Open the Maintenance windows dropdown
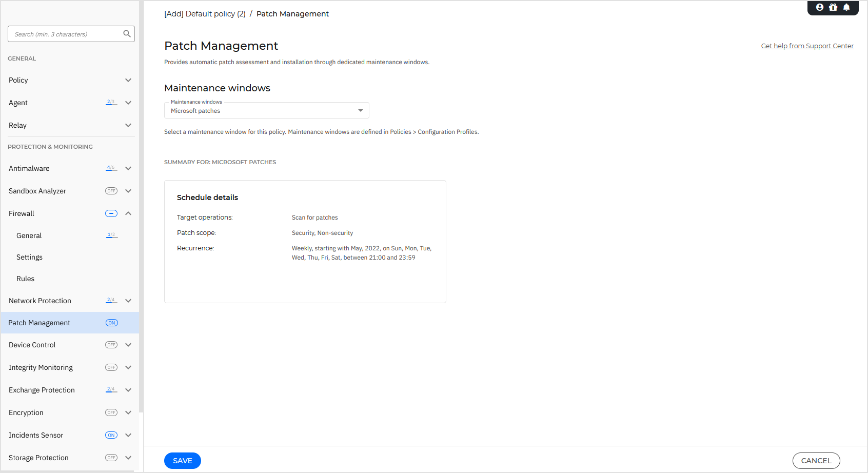 360,110
